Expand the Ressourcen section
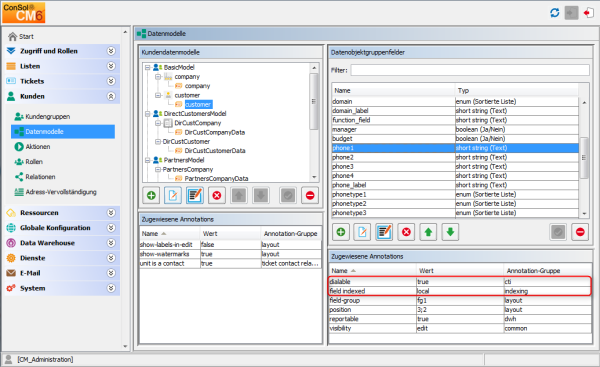The height and width of the screenshot is (367, 600). [x=111, y=213]
